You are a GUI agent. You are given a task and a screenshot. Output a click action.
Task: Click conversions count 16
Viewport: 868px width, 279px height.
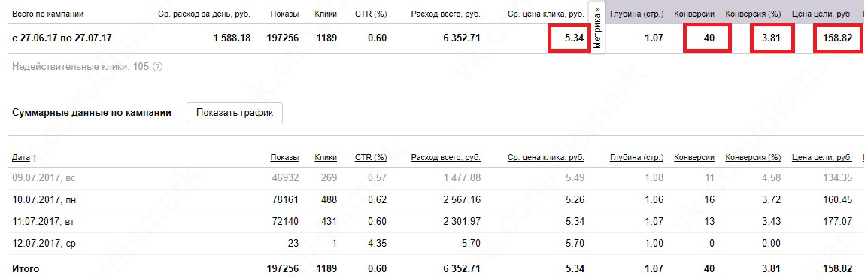709,200
